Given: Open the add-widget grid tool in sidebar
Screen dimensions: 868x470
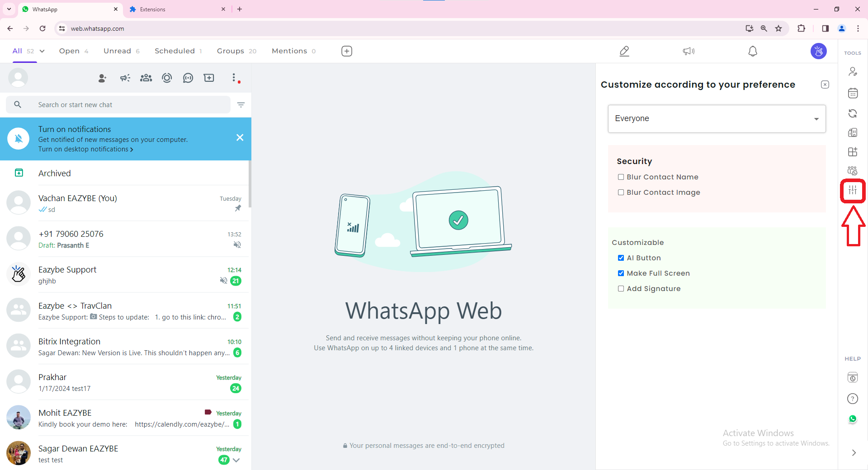Looking at the screenshot, I should (x=853, y=152).
